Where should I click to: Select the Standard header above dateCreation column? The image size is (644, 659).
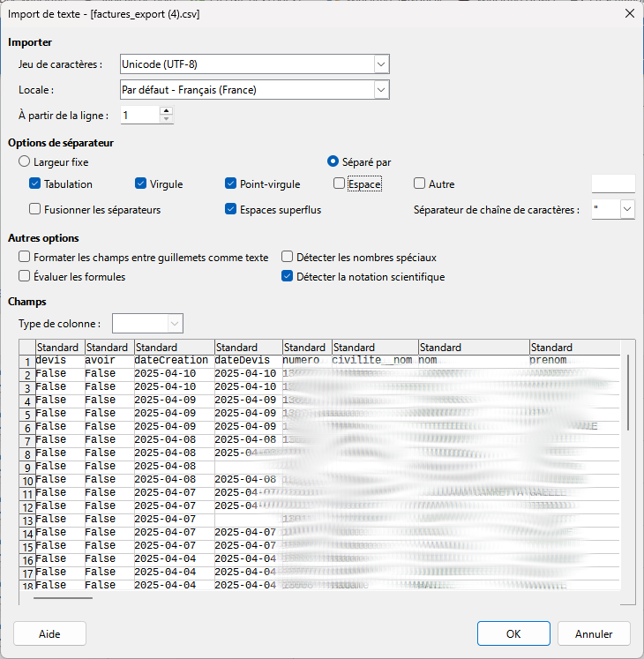tap(175, 348)
